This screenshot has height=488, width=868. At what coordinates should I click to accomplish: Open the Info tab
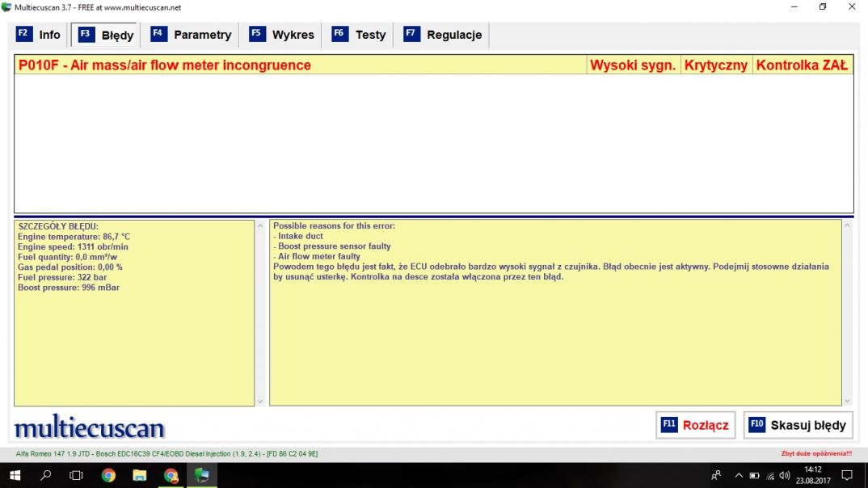(38, 35)
